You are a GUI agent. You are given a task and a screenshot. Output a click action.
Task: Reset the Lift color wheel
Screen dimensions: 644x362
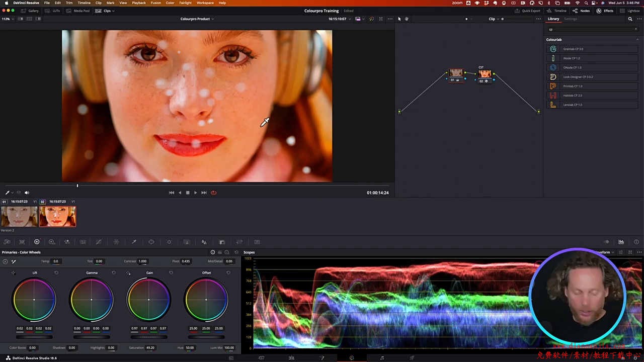56,273
